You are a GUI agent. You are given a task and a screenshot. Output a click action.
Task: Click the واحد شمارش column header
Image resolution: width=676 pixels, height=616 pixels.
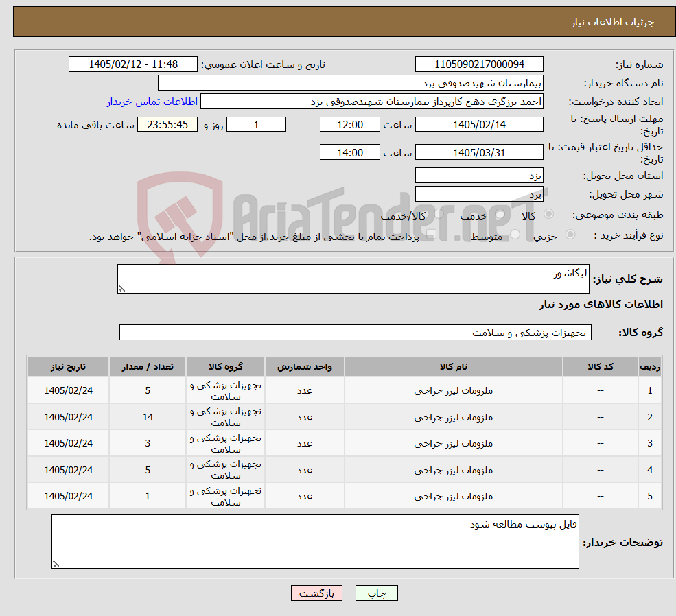pos(305,366)
